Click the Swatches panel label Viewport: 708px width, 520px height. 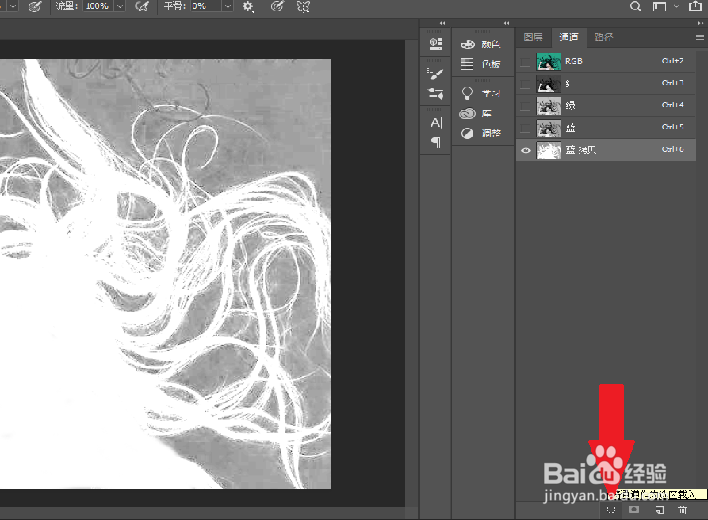[491, 64]
